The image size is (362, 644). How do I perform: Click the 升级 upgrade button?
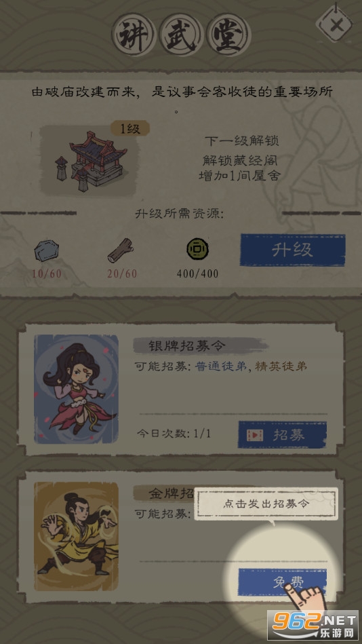coord(293,250)
